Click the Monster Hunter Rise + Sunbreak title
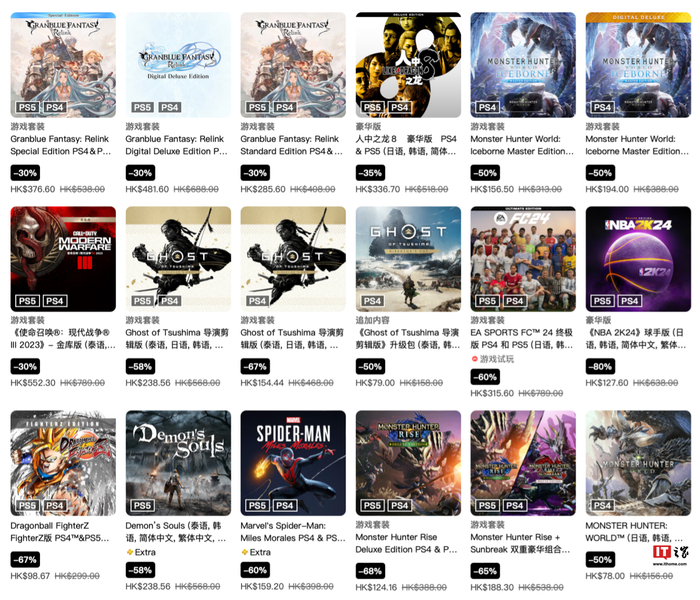This screenshot has width=700, height=600. point(520,543)
